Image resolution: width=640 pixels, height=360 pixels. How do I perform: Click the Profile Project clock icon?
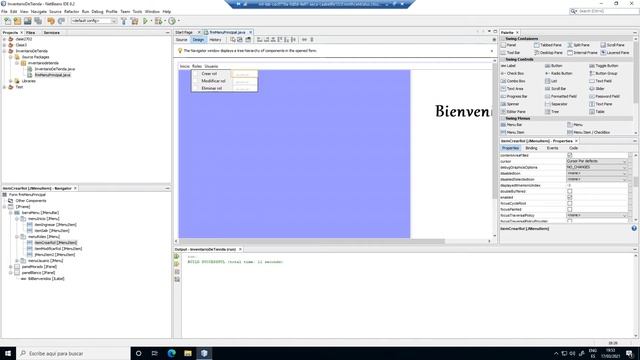pos(172,21)
